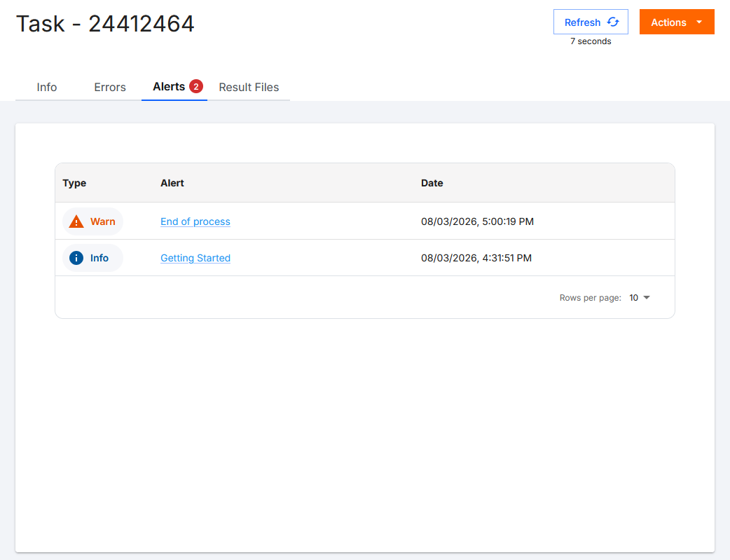Image resolution: width=730 pixels, height=560 pixels.
Task: Click the Rows per page label
Action: pos(591,298)
